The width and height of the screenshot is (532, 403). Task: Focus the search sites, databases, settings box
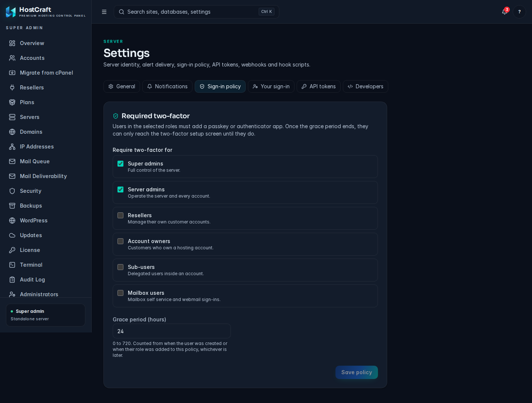pyautogui.click(x=197, y=12)
